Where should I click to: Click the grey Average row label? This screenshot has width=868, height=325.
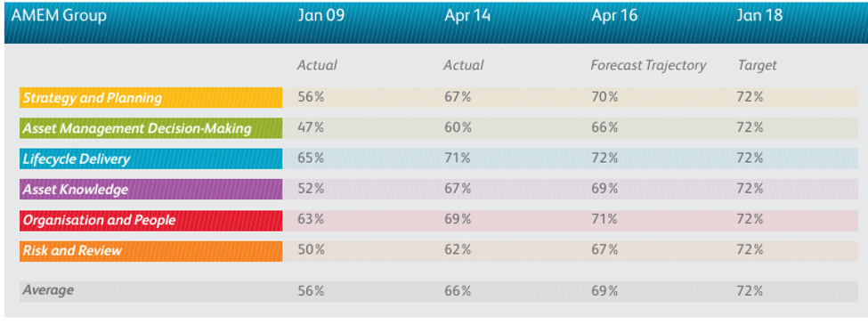(48, 290)
